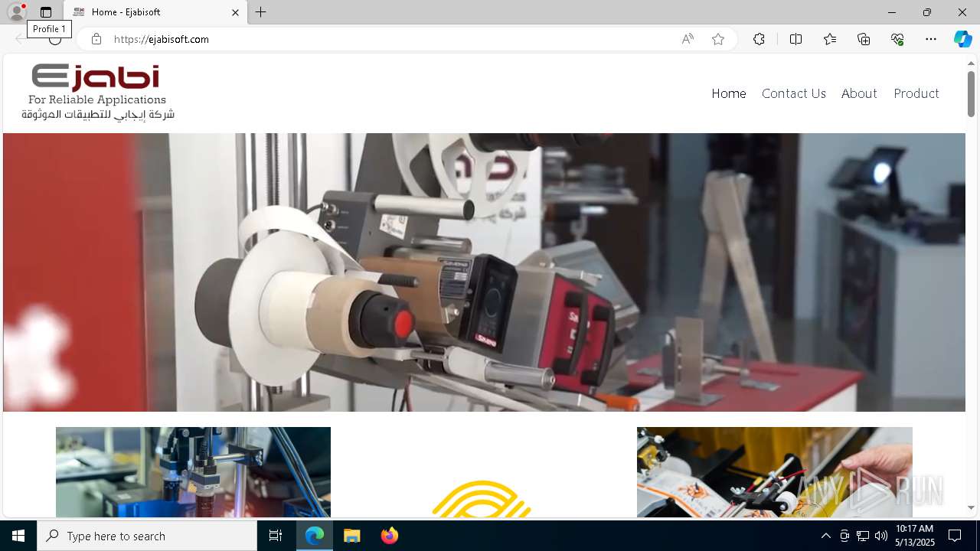Open File Explorer from the taskbar
The width and height of the screenshot is (980, 551).
pyautogui.click(x=352, y=536)
